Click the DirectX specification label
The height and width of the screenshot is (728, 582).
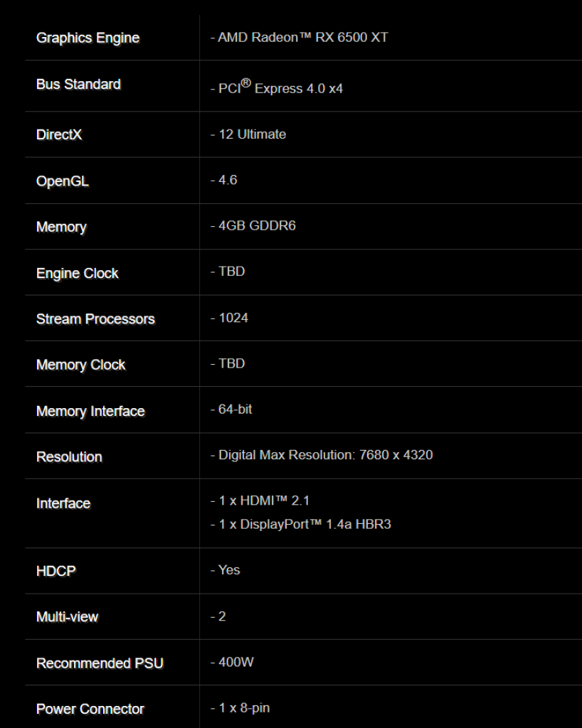click(59, 134)
